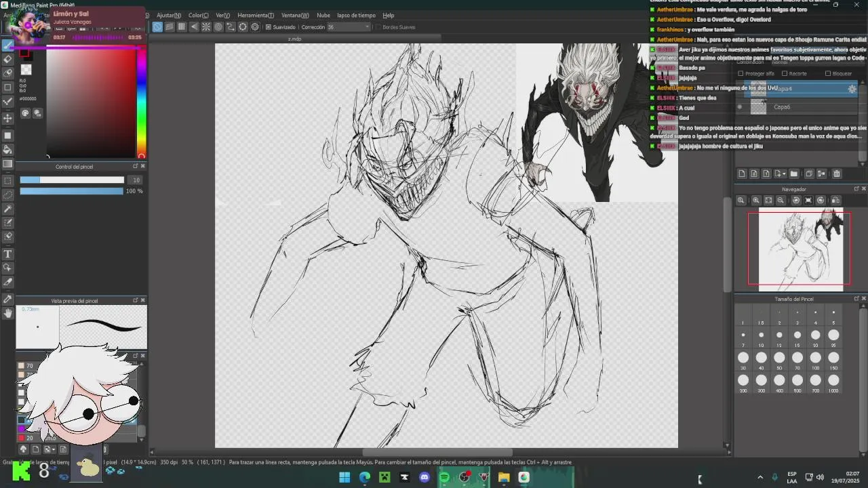Screen dimensions: 868x488
Task: Zoom out from the Navegador panel
Action: (x=781, y=200)
